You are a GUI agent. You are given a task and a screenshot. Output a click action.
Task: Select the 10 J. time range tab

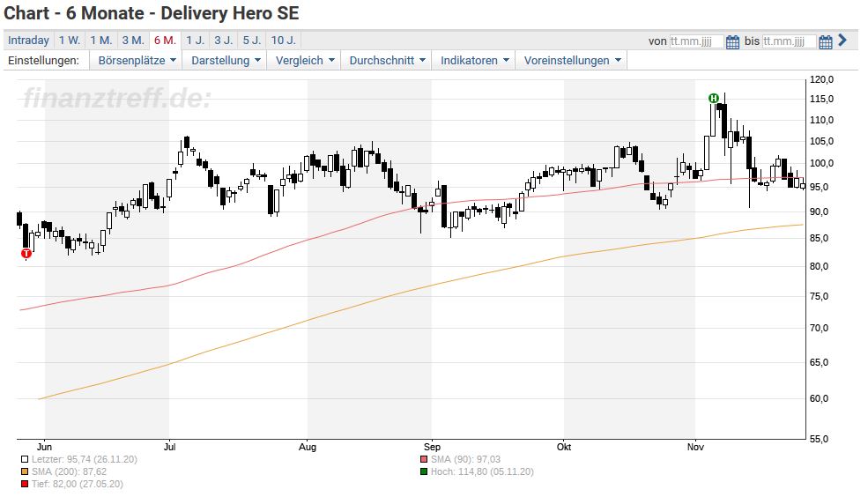(x=284, y=41)
